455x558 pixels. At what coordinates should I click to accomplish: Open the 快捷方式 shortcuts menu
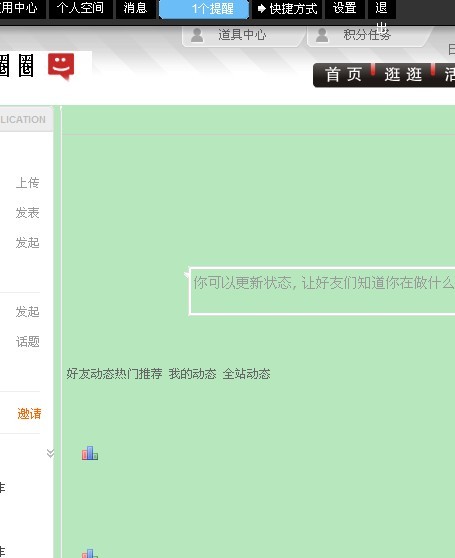pyautogui.click(x=287, y=9)
